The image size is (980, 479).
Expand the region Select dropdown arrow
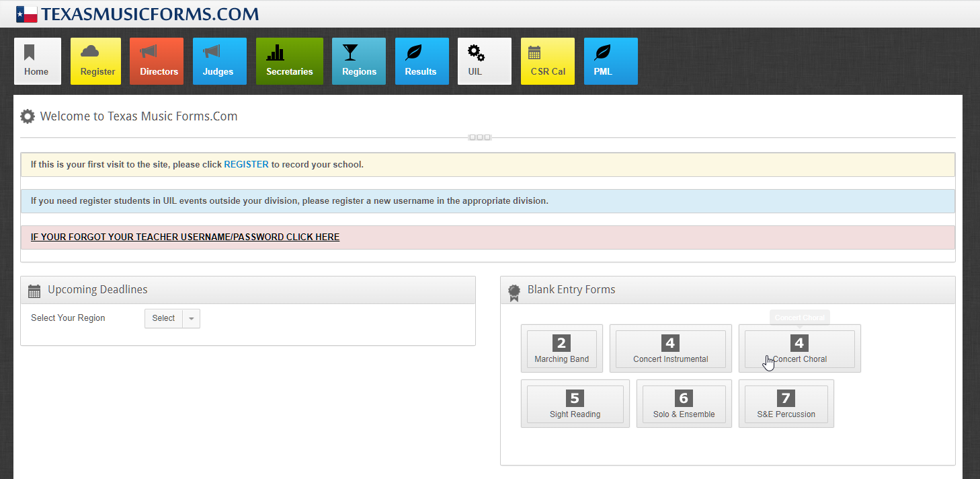point(191,319)
